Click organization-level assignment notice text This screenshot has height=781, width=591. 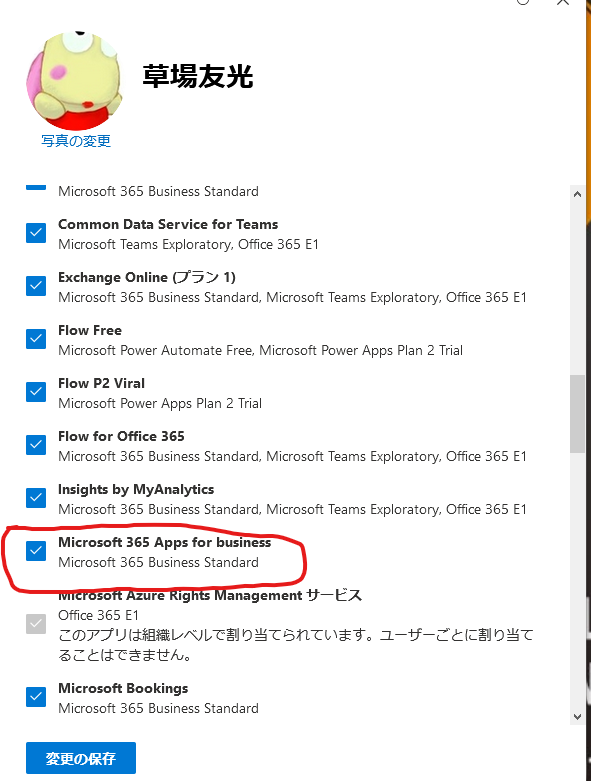pyautogui.click(x=296, y=645)
